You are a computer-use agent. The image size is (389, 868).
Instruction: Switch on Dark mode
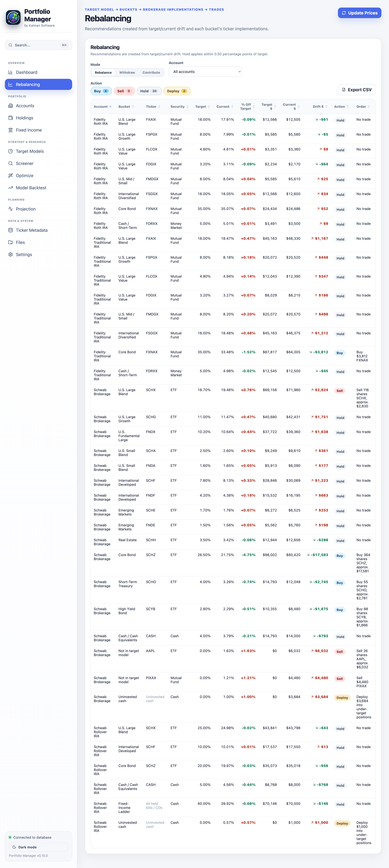38,847
